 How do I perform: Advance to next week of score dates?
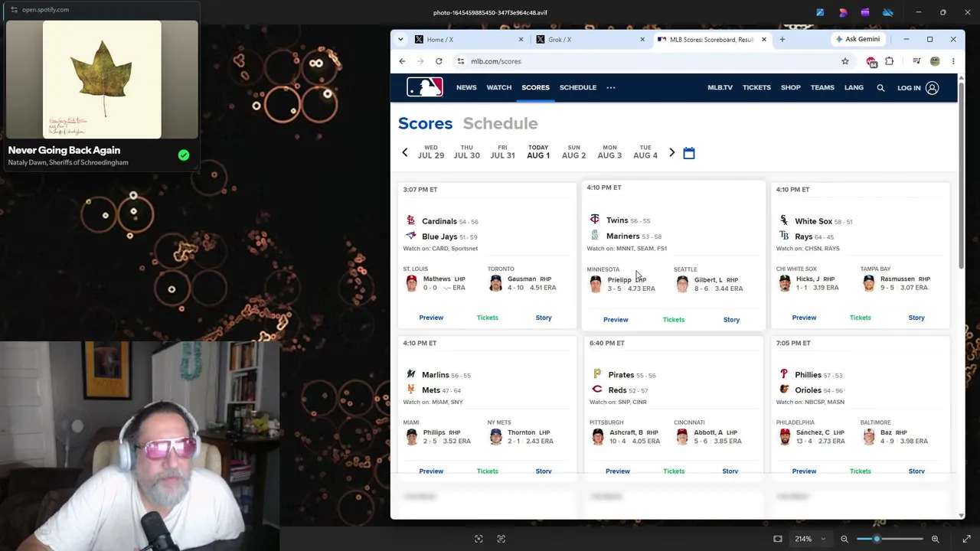[x=672, y=153]
